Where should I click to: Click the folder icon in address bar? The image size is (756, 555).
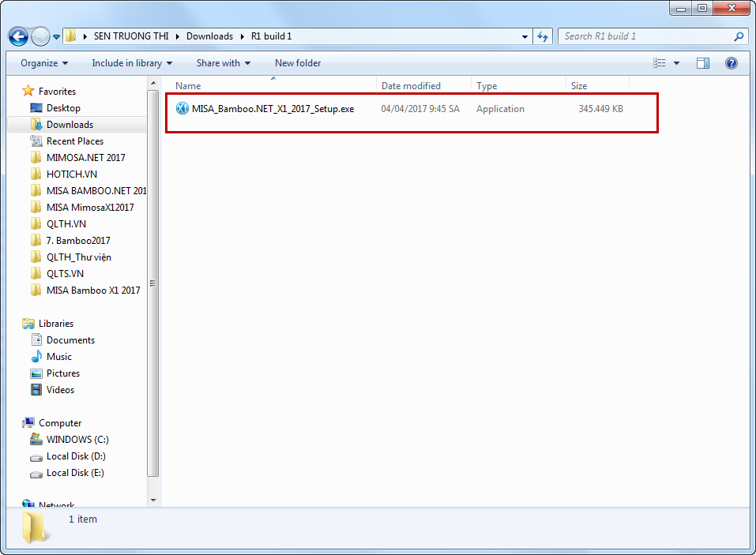[71, 36]
